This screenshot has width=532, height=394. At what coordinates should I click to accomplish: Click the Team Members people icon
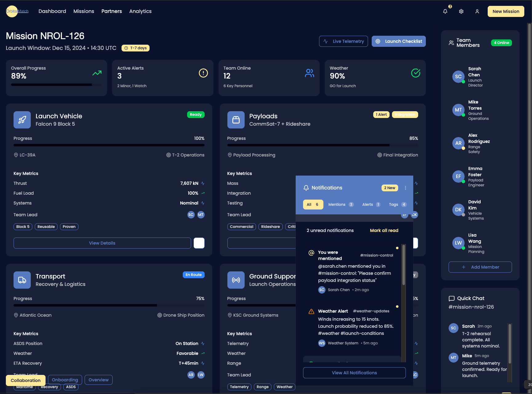tap(451, 43)
